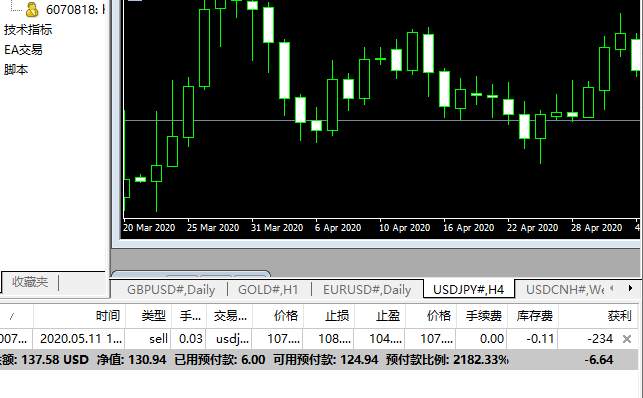Select the order time cell 2020.05.11
This screenshot has width=643, height=398.
tap(81, 339)
